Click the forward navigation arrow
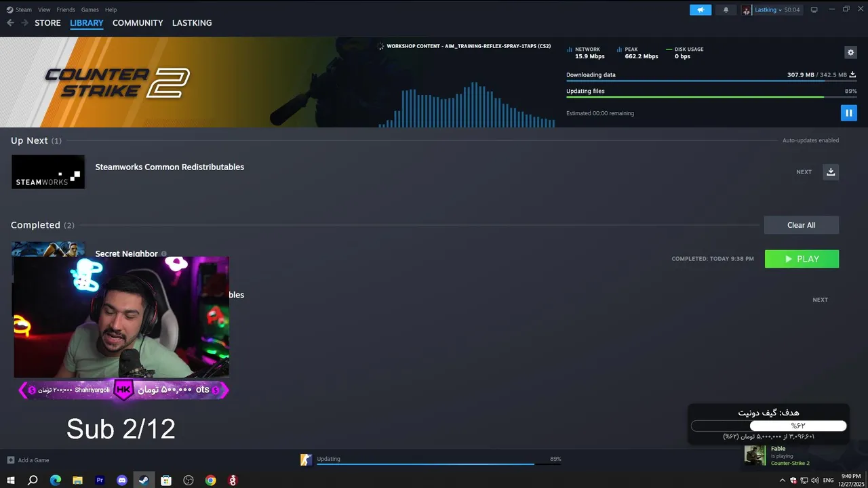 (x=24, y=23)
